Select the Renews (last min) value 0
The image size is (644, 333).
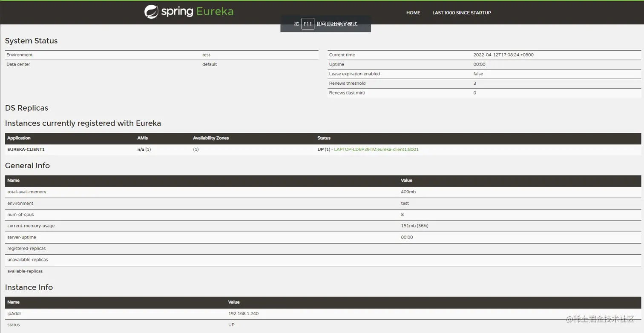click(475, 93)
